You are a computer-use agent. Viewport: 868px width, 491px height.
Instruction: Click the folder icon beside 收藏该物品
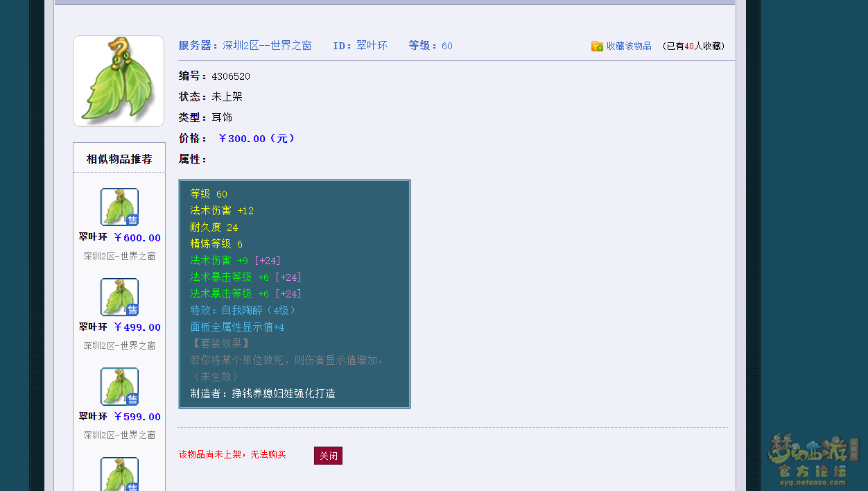(x=597, y=46)
